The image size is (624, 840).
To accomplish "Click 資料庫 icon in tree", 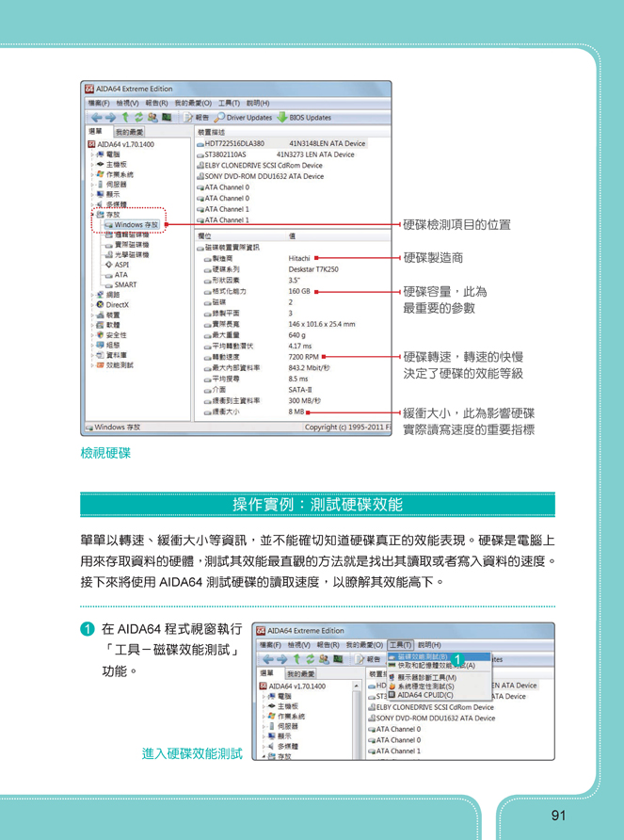I will [100, 355].
